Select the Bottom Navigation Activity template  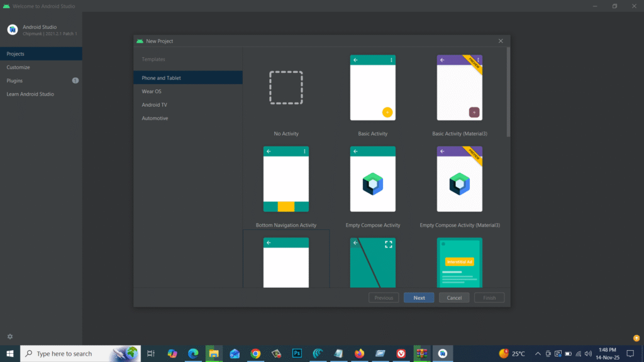pyautogui.click(x=286, y=179)
